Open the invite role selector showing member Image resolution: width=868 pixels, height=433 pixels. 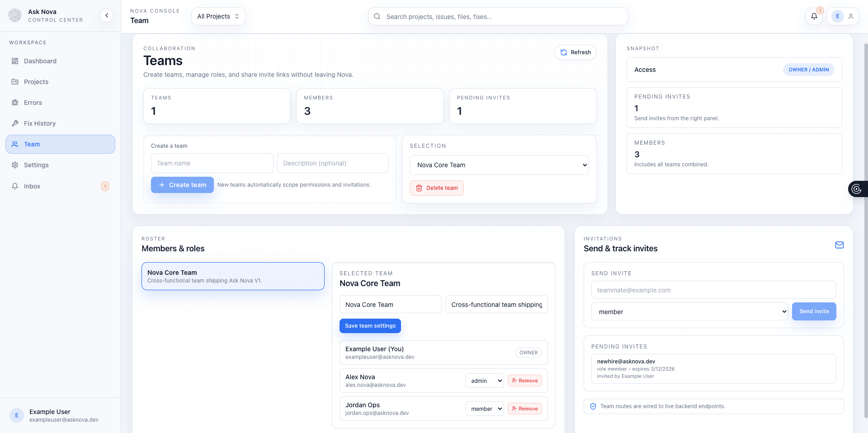[689, 311]
